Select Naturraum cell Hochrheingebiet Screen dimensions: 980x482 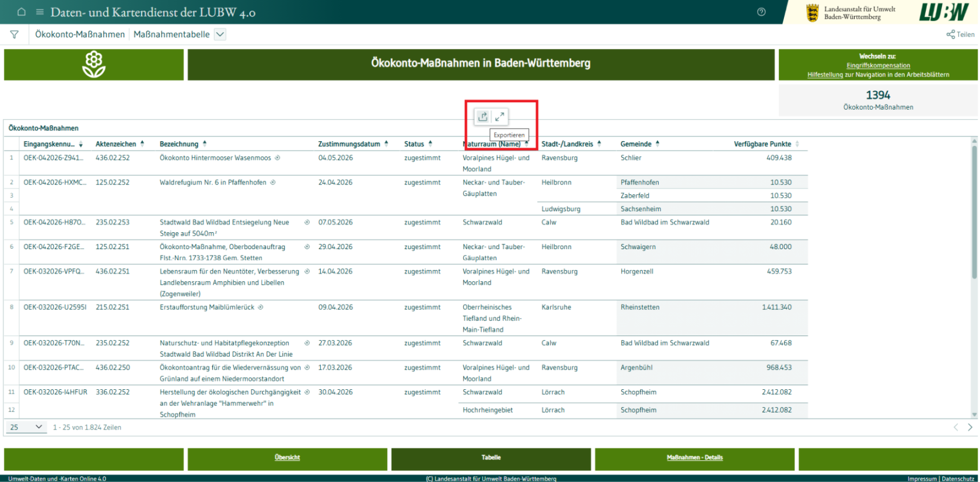[x=488, y=410]
